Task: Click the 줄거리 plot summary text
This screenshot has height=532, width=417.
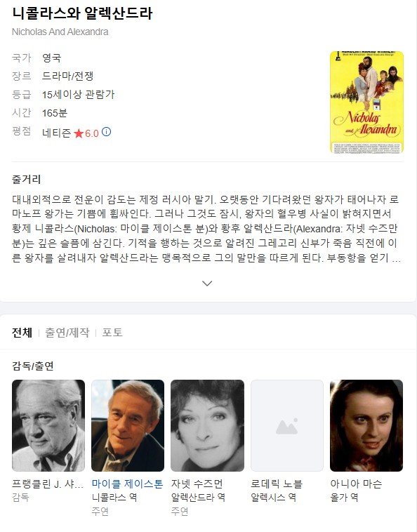Action: click(x=206, y=229)
